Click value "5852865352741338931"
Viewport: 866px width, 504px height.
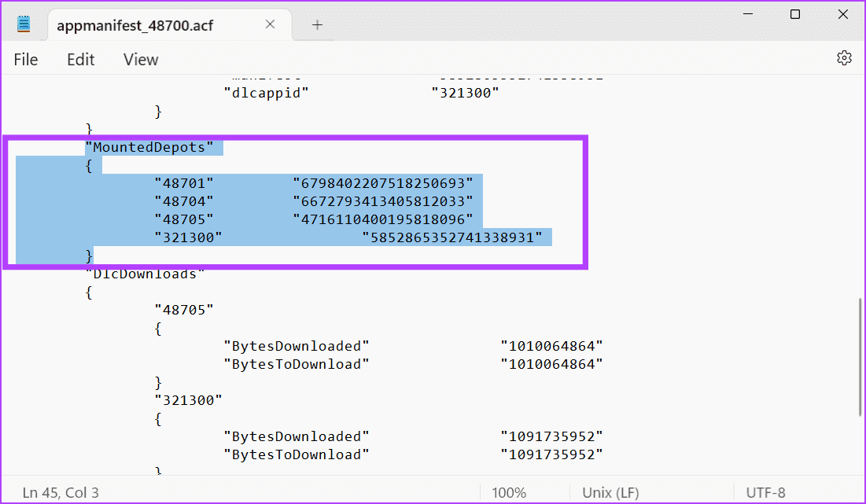pos(452,237)
